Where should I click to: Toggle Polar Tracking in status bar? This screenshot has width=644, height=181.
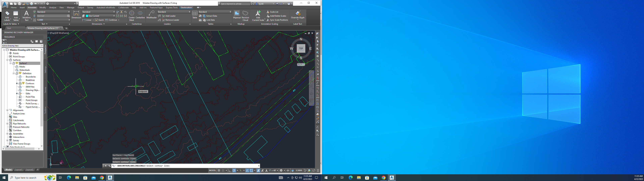coord(234,170)
